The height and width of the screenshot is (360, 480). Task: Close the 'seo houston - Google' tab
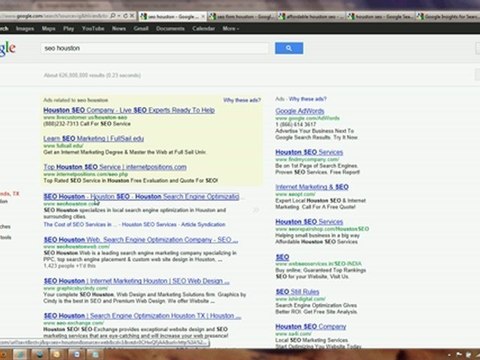pos(203,16)
